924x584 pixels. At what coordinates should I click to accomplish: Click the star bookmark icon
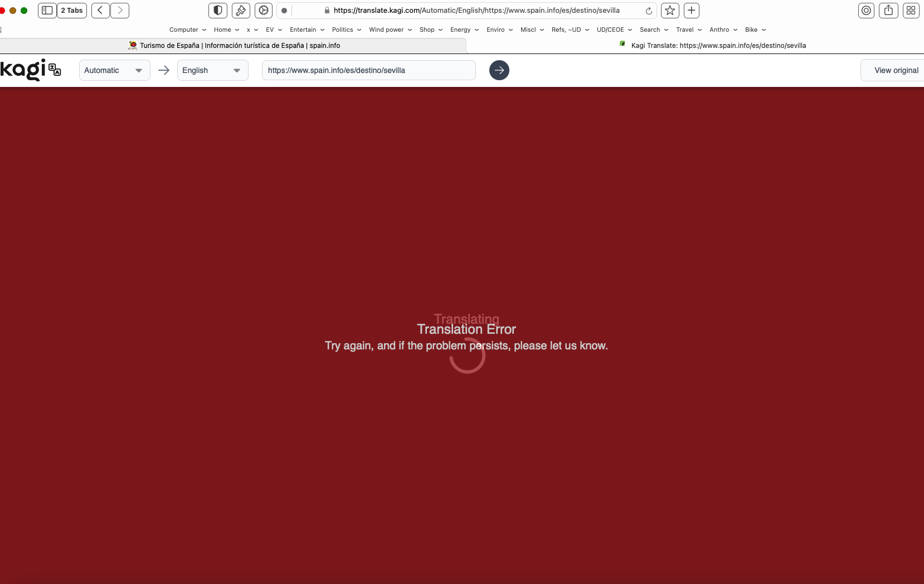[x=670, y=11]
